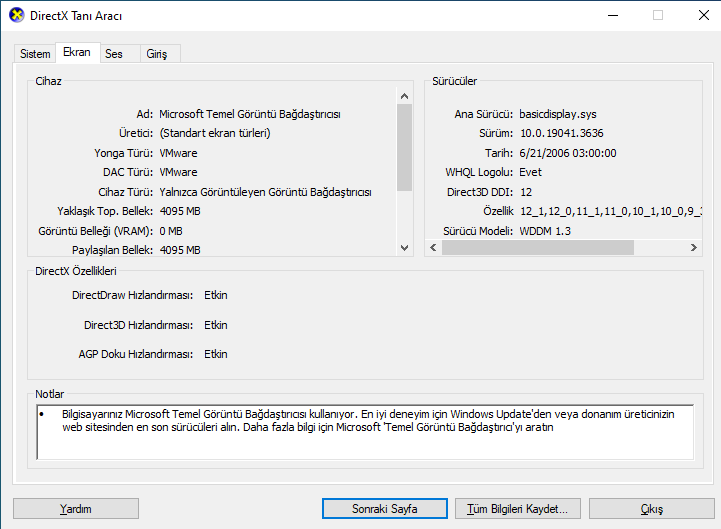
Task: Click Sürücüler panel scroll right arrow
Action: (693, 247)
